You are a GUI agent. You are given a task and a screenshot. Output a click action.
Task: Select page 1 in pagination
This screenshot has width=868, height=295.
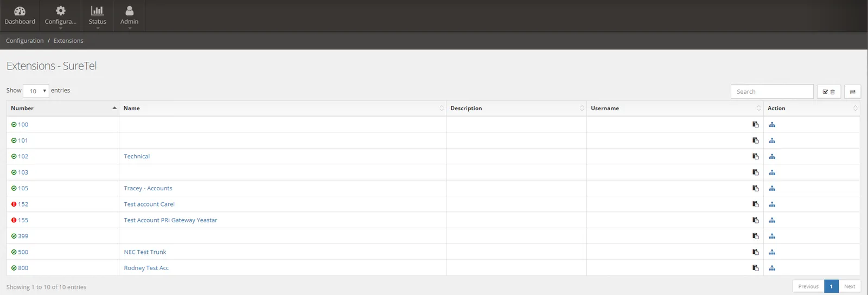(831, 286)
